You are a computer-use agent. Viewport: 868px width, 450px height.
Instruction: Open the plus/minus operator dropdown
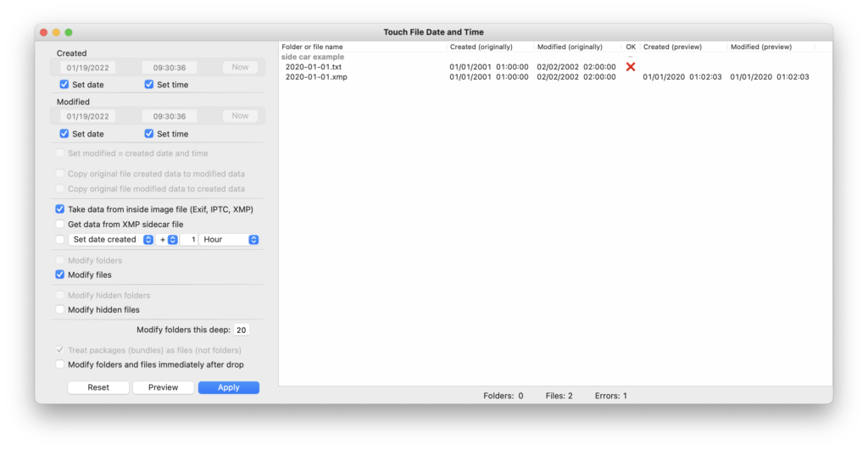[x=166, y=240]
